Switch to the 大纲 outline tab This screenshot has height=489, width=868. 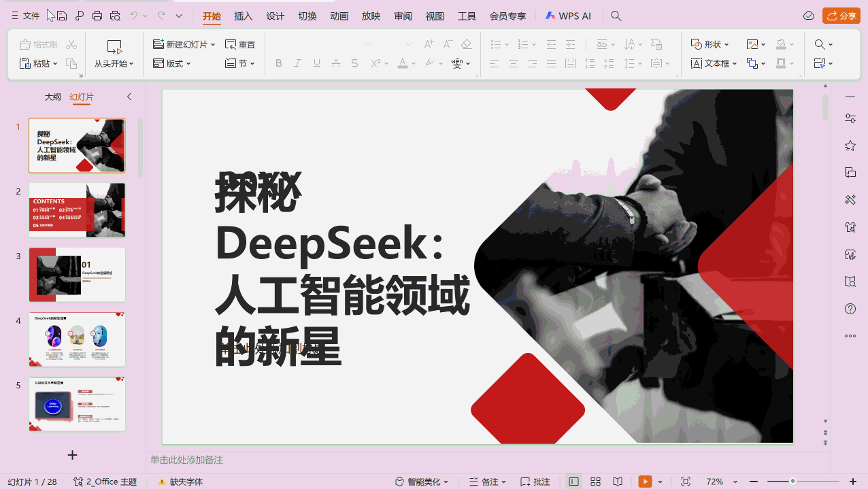(52, 97)
